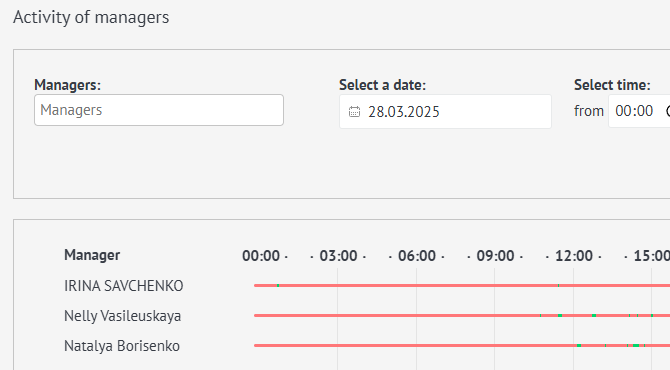Click the from time field 00:00
This screenshot has height=370, width=670.
640,111
